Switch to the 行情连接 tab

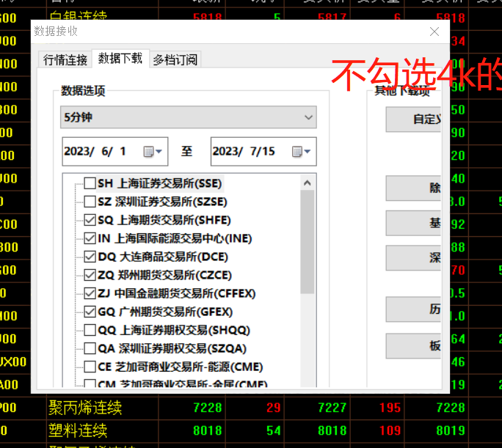pyautogui.click(x=65, y=60)
